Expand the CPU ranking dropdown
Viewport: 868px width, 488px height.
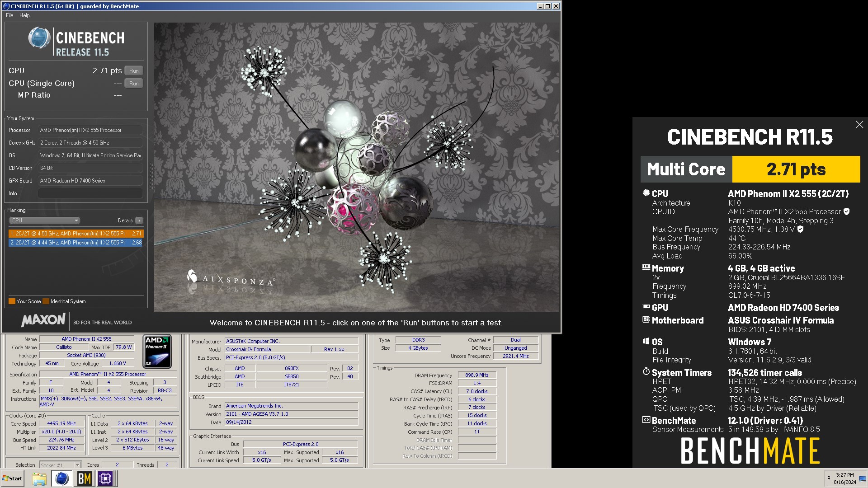[44, 221]
